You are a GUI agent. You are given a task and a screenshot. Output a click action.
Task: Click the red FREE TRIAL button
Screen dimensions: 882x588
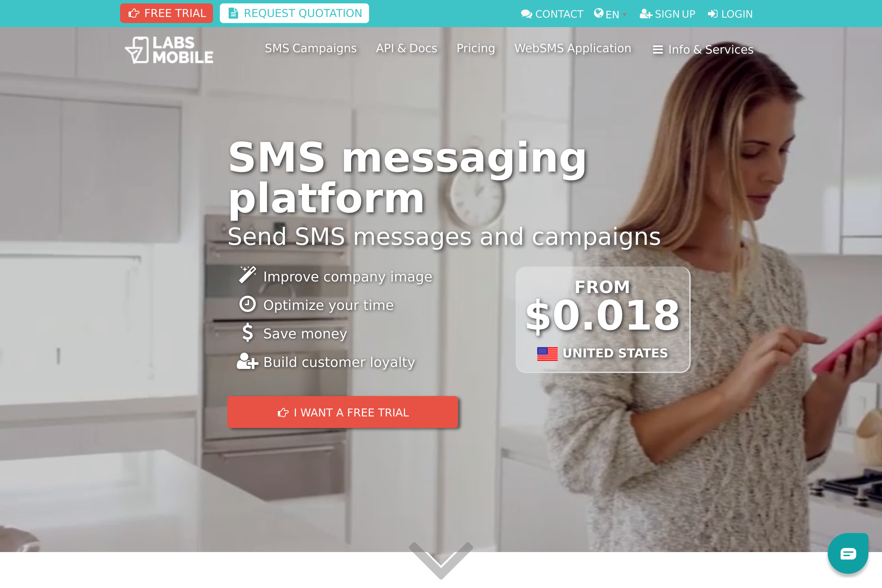pyautogui.click(x=167, y=14)
